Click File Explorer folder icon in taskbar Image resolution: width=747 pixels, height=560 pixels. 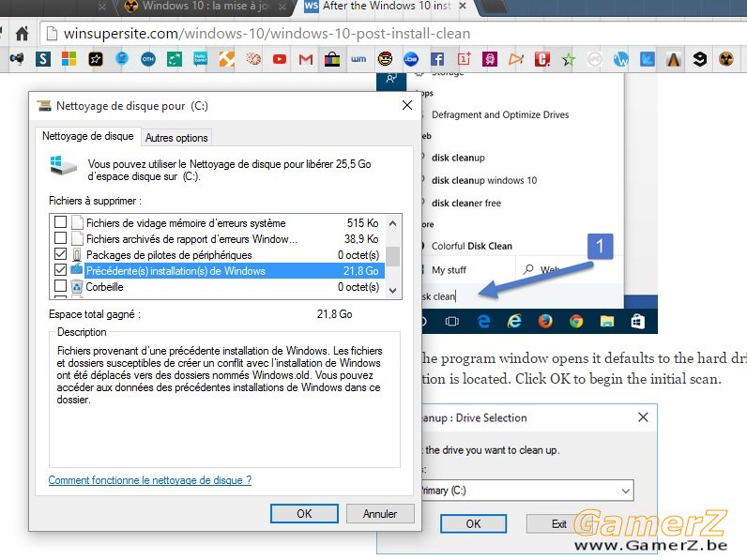coord(607,322)
